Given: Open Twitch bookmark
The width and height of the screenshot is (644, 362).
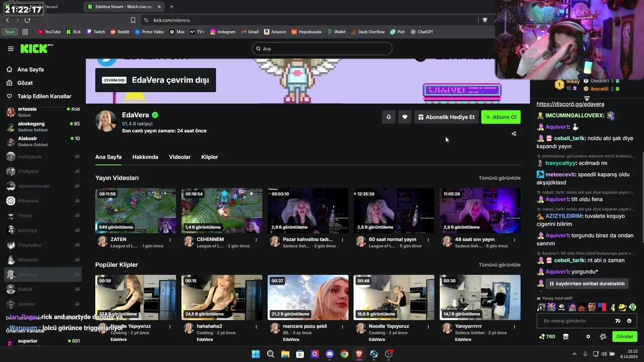Looking at the screenshot, I should click(x=96, y=32).
